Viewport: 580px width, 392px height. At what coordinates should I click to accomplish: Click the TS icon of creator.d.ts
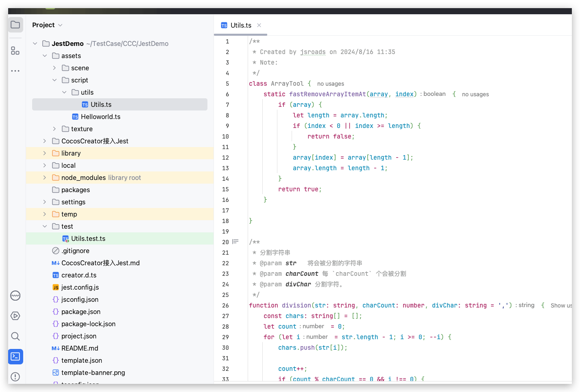tap(56, 275)
